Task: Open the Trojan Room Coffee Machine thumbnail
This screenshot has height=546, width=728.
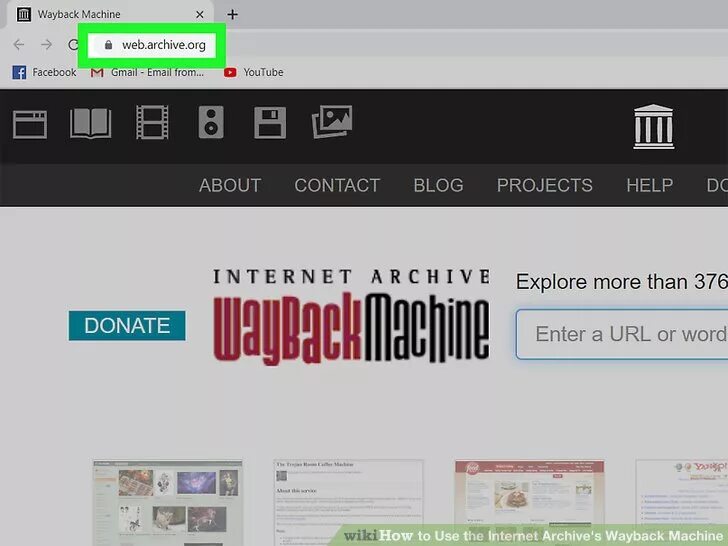Action: tap(349, 503)
